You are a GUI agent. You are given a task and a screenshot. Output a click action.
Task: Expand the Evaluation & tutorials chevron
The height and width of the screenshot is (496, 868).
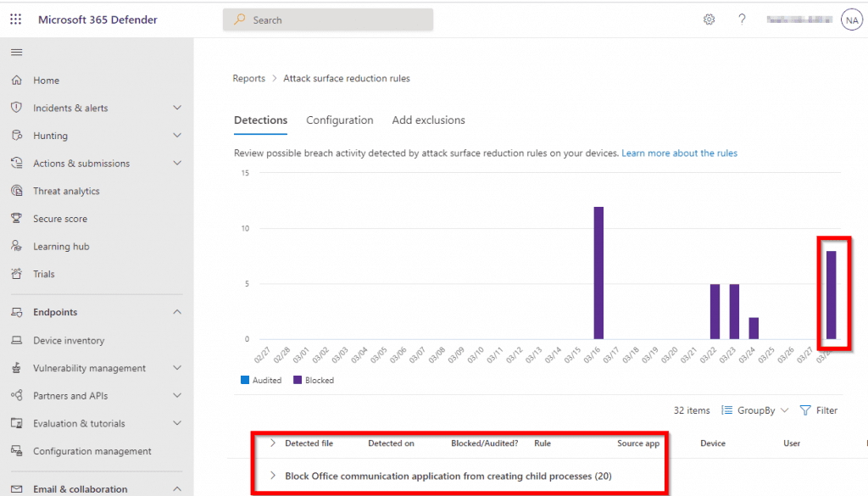(x=177, y=423)
